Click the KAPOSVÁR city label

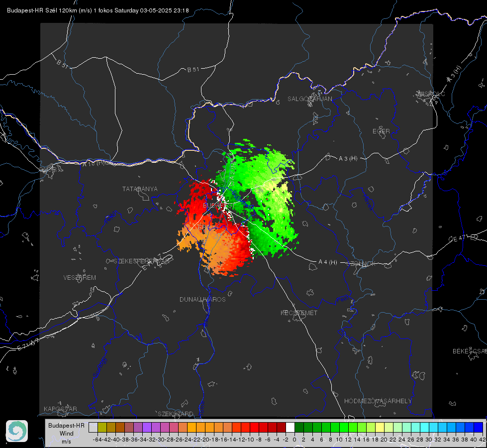point(60,409)
